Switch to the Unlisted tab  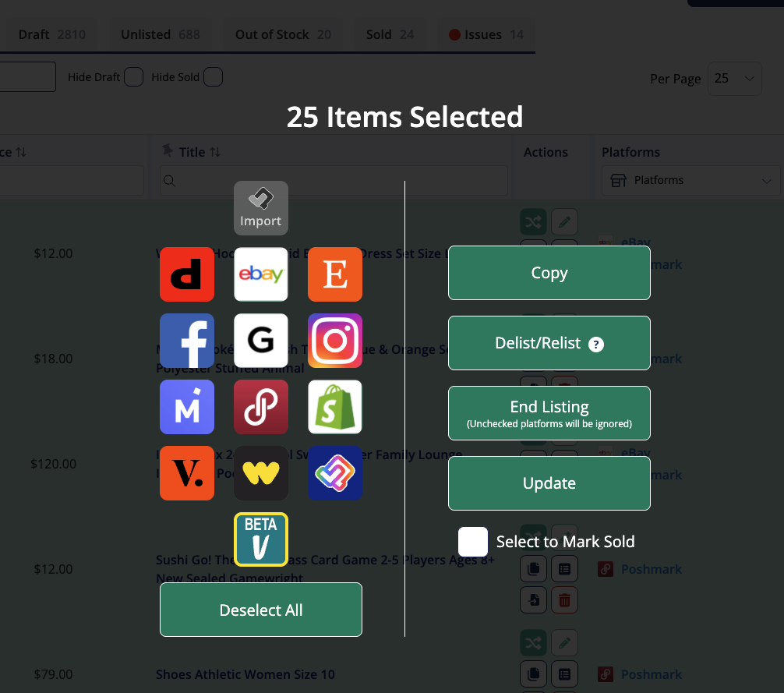[x=160, y=34]
